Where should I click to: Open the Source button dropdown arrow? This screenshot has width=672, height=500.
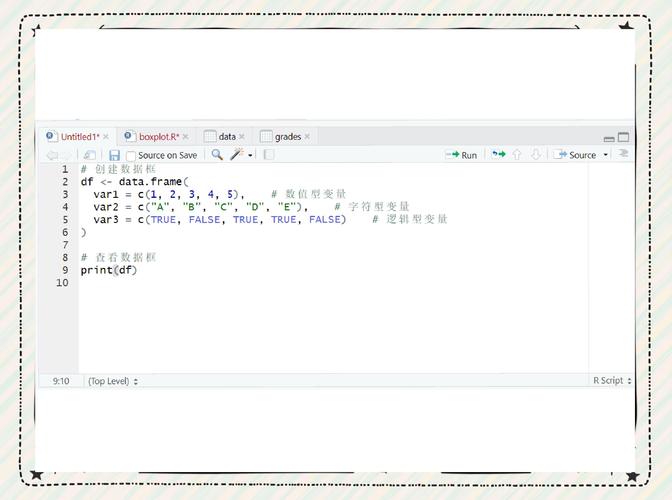[605, 155]
